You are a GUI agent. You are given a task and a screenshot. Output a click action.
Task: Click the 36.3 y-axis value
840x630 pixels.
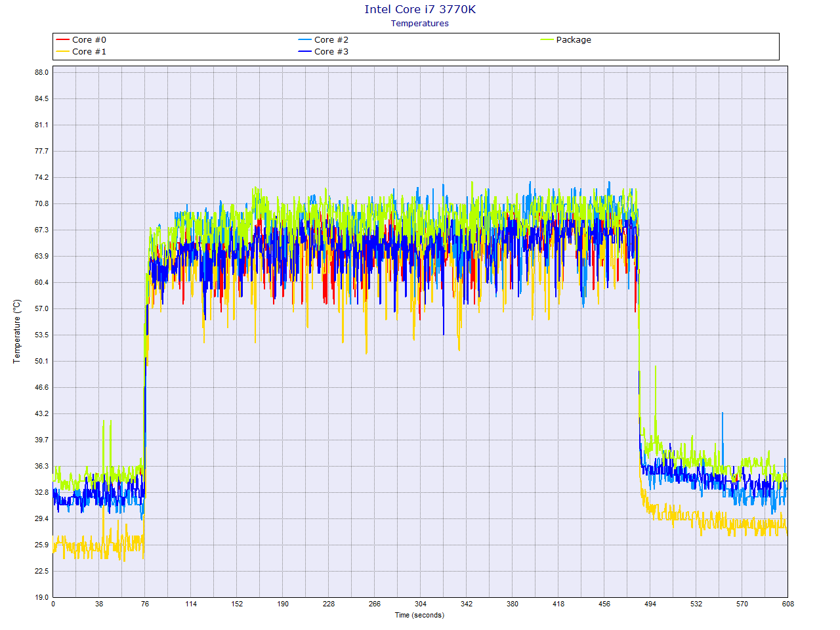[x=41, y=466]
